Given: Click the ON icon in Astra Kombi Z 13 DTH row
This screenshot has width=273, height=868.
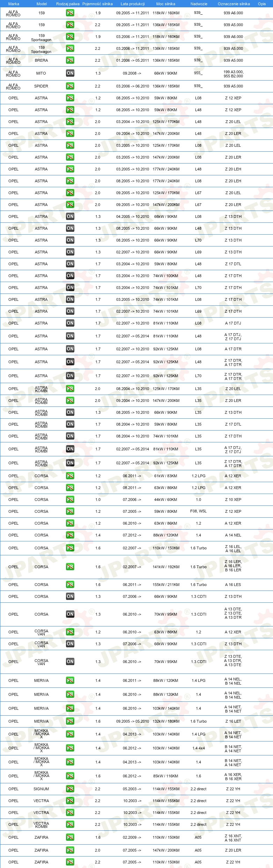Looking at the screenshot, I should pyautogui.click(x=70, y=412).
